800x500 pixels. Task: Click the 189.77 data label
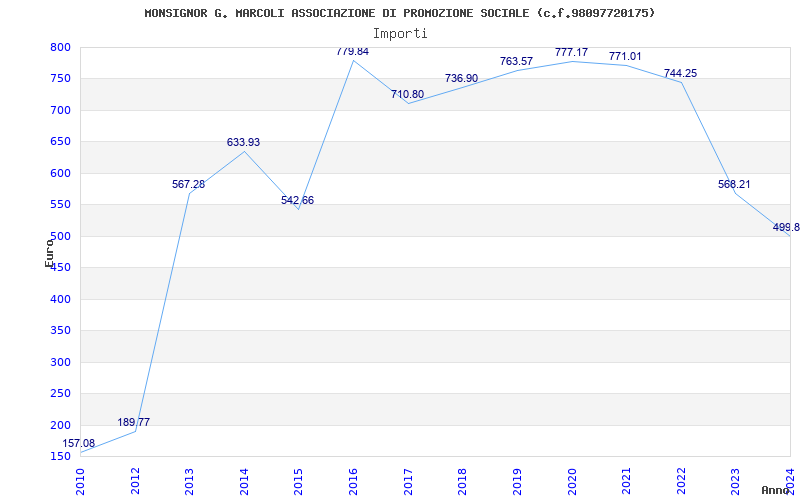tap(134, 422)
